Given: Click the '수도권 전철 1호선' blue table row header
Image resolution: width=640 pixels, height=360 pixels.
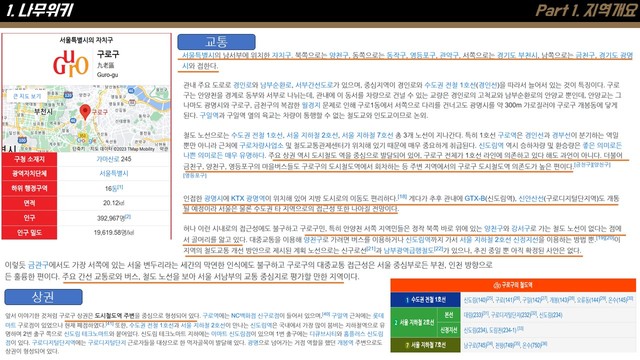Looking at the screenshot, I should click(x=426, y=300).
